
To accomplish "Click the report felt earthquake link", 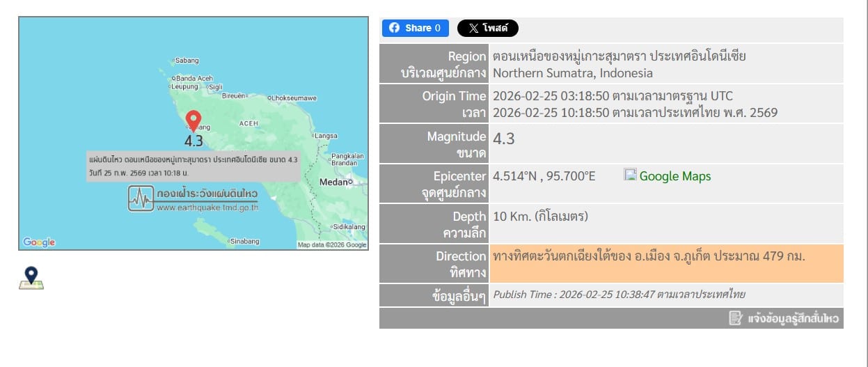I will 794,319.
